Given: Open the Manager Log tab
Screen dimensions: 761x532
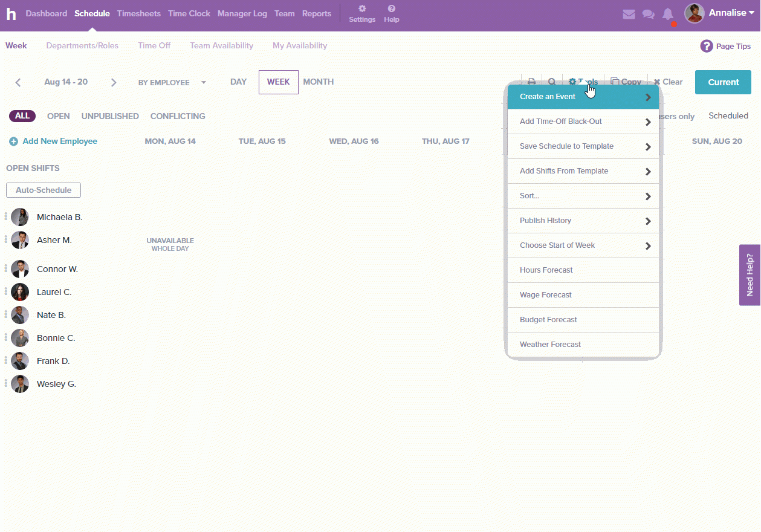Looking at the screenshot, I should click(242, 13).
